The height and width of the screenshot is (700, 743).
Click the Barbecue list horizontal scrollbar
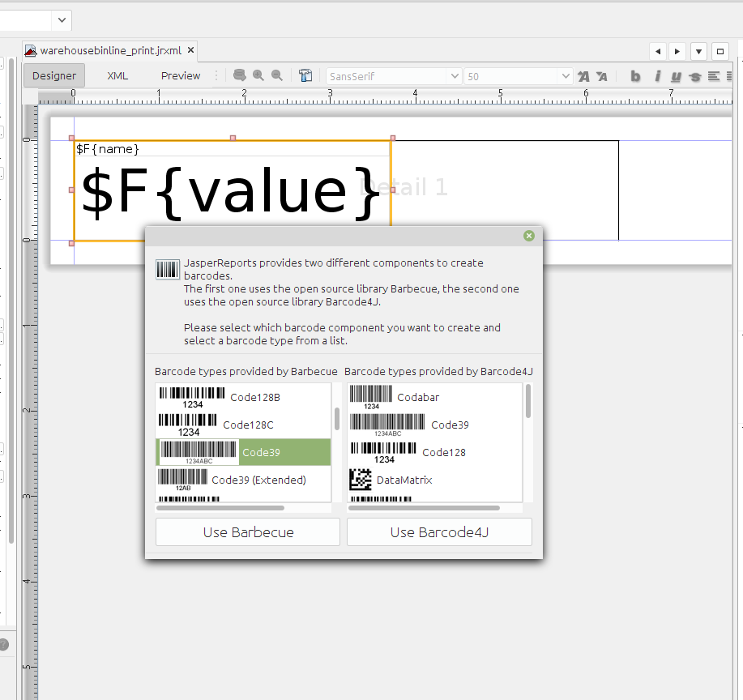point(220,508)
